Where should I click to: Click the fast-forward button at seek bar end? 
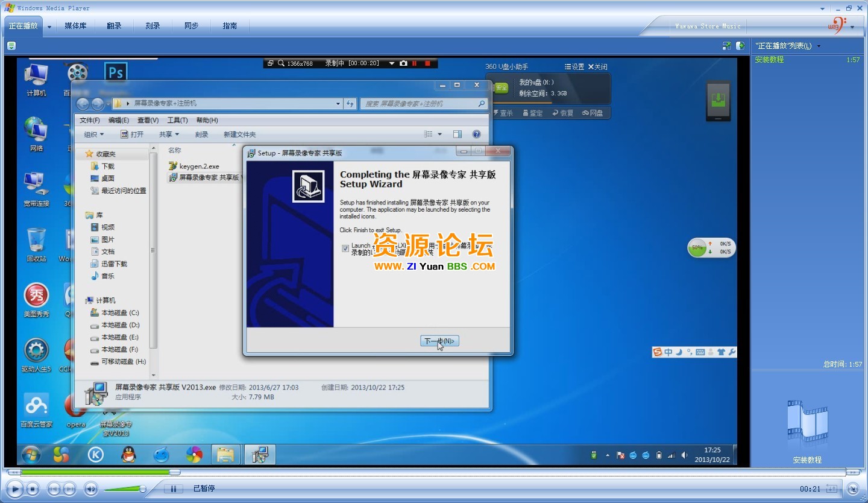pyautogui.click(x=853, y=472)
